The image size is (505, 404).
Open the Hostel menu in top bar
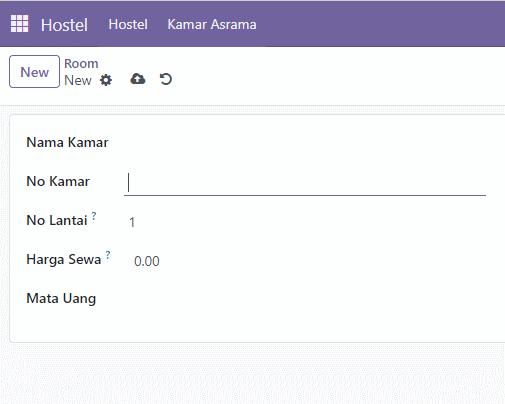pyautogui.click(x=128, y=24)
